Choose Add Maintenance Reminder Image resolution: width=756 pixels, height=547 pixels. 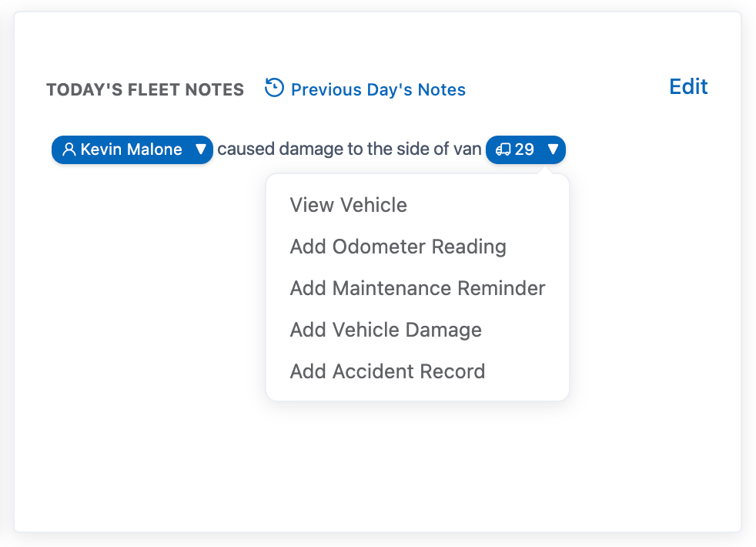pyautogui.click(x=417, y=288)
